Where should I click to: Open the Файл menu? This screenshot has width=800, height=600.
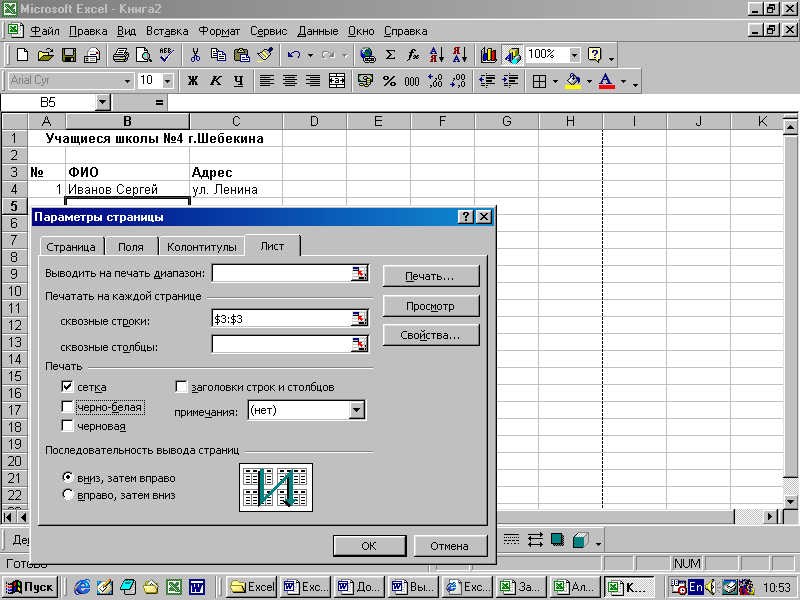[45, 31]
